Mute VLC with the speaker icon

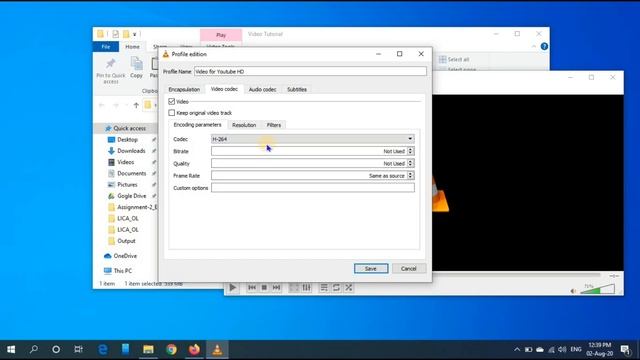[x=573, y=291]
